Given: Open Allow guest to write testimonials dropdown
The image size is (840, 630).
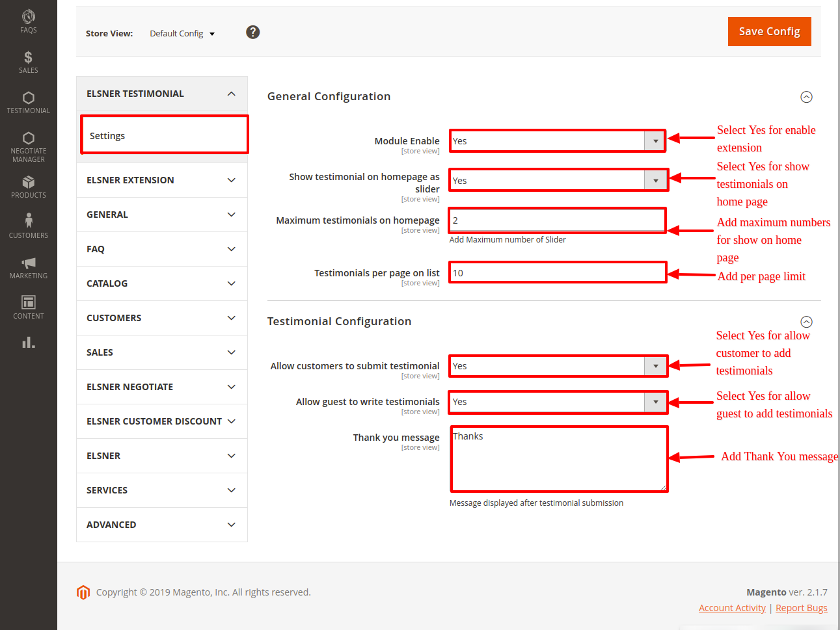Looking at the screenshot, I should (x=558, y=402).
